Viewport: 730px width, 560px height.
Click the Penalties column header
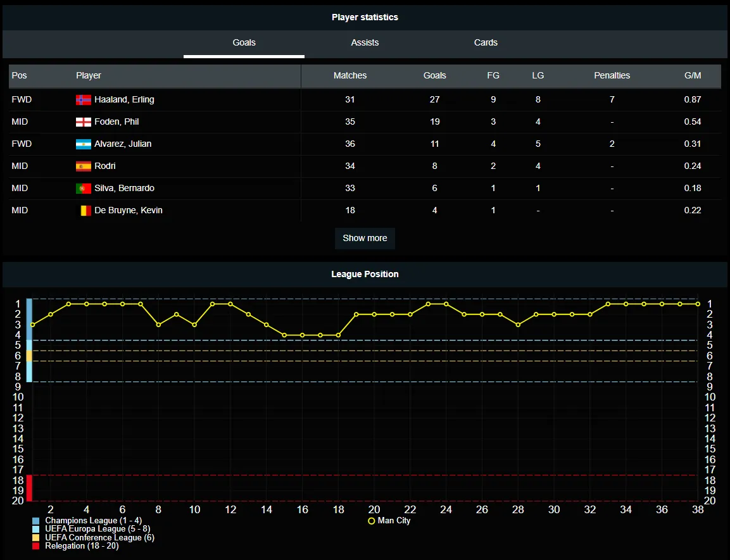click(x=612, y=75)
